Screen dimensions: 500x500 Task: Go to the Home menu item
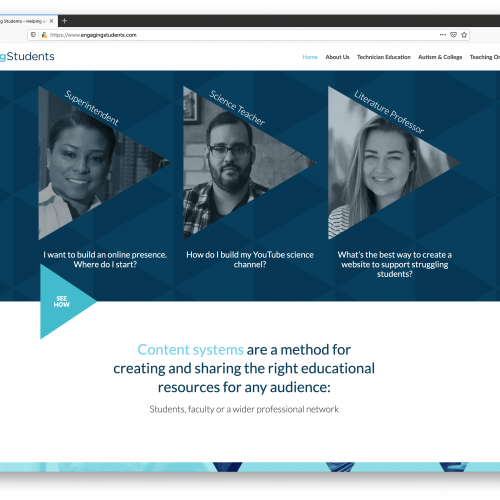tap(310, 57)
